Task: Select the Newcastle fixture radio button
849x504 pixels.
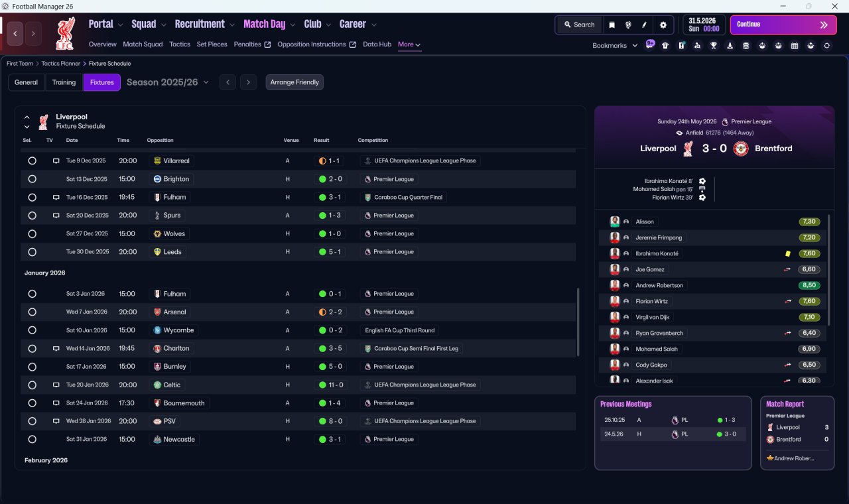Action: point(32,439)
